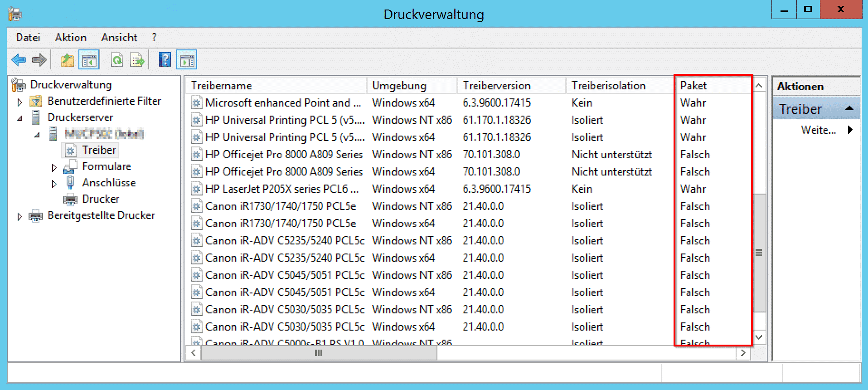The width and height of the screenshot is (868, 390).
Task: Click the Forward arrow toolbar icon
Action: pyautogui.click(x=39, y=60)
